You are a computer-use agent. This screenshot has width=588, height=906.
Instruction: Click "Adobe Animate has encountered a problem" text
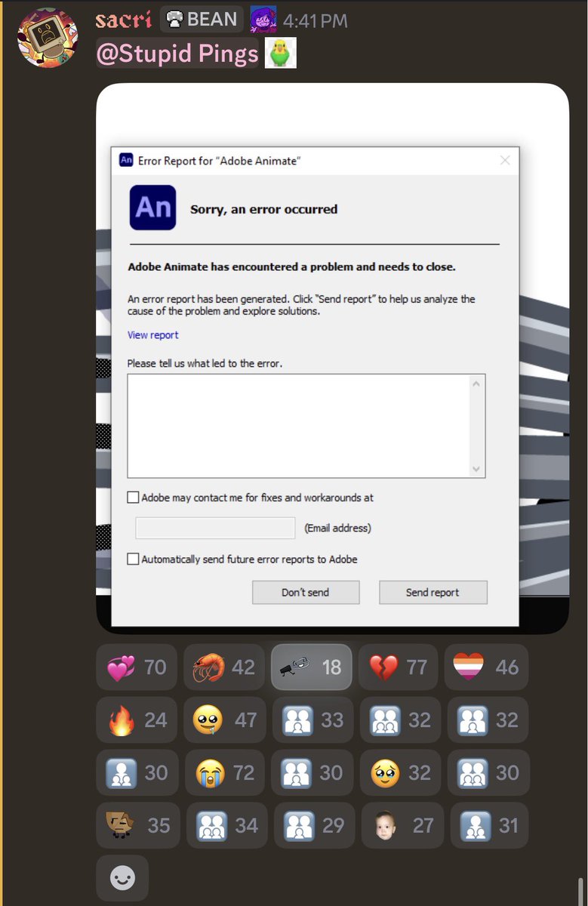tap(291, 267)
